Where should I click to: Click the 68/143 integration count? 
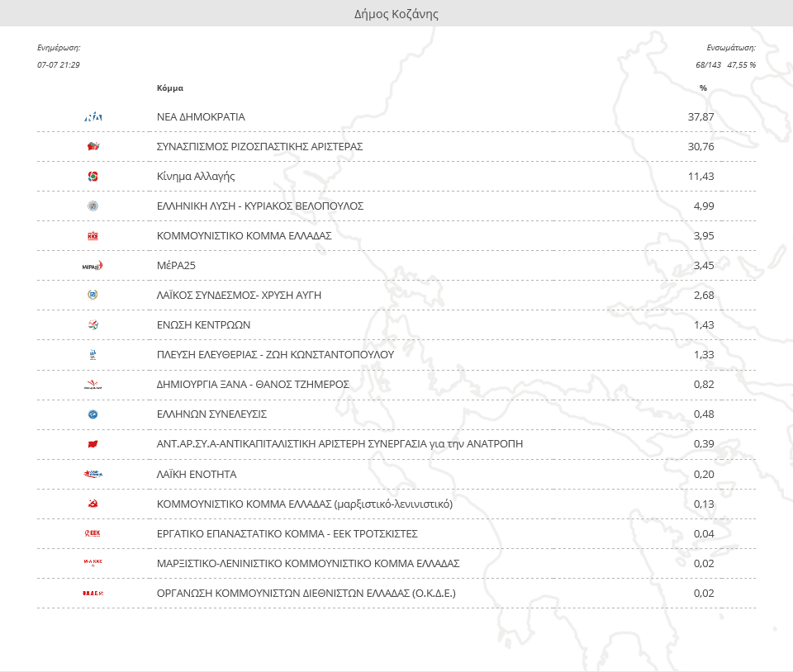709,64
